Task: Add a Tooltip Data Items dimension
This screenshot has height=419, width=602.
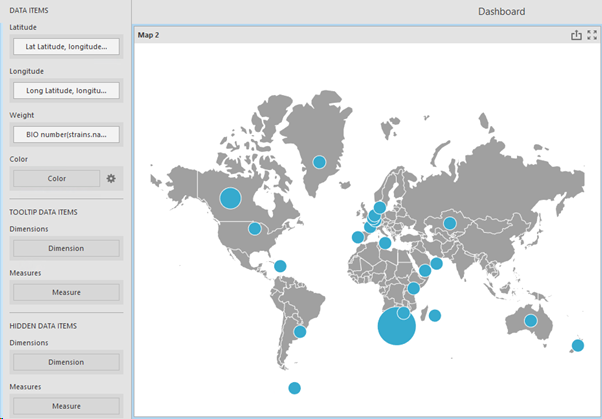Action: point(65,248)
